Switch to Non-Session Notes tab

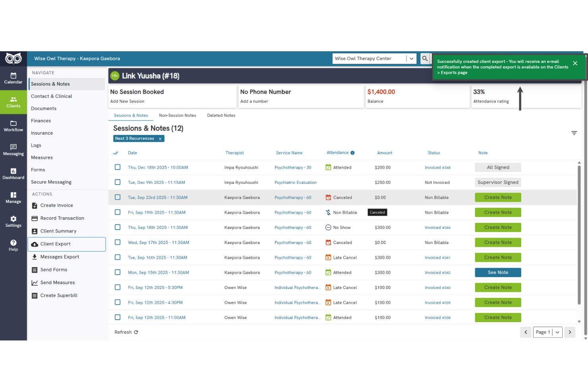(178, 116)
